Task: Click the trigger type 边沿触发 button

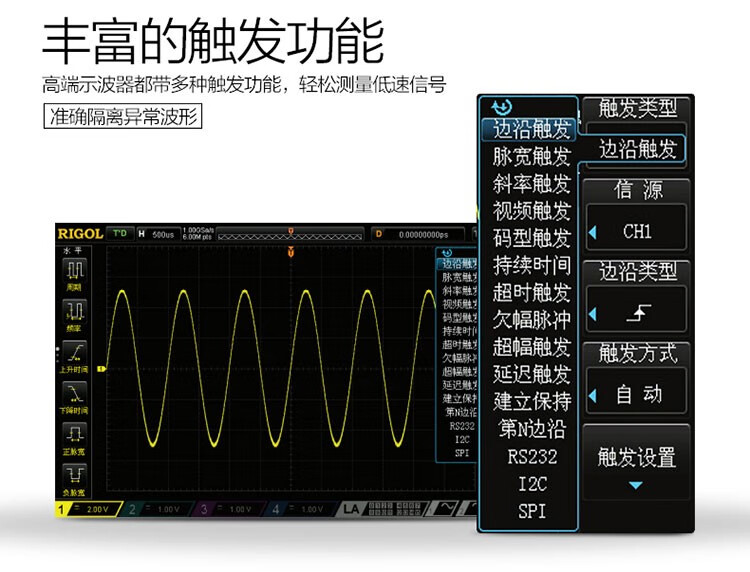Action: tap(638, 150)
